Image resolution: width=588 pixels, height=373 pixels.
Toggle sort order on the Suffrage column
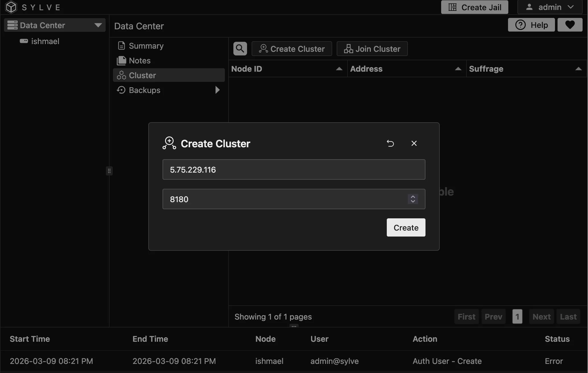pos(579,69)
